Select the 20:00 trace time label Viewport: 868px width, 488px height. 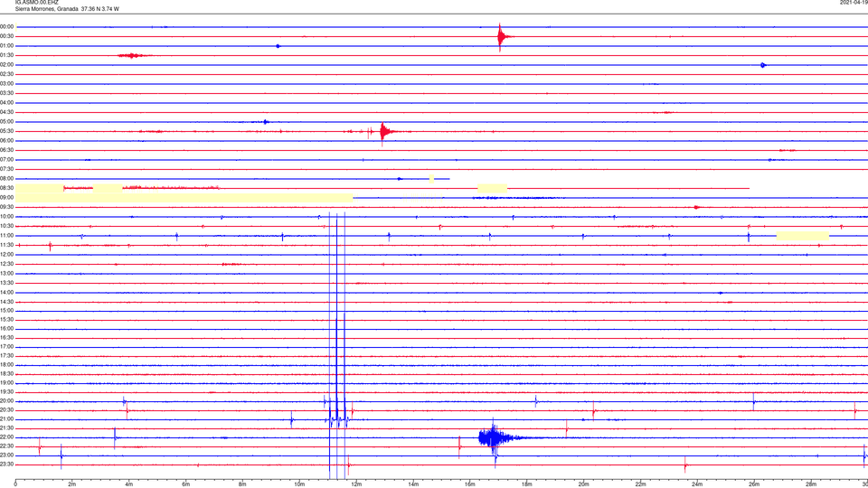7,401
